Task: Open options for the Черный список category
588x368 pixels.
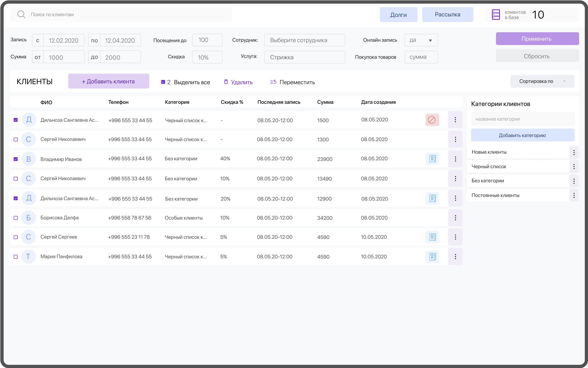Action: click(574, 167)
